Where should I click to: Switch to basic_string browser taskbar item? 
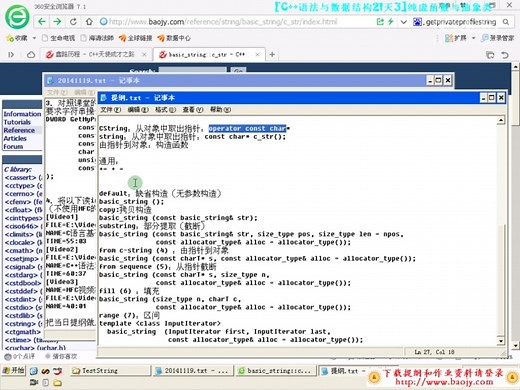[275, 371]
